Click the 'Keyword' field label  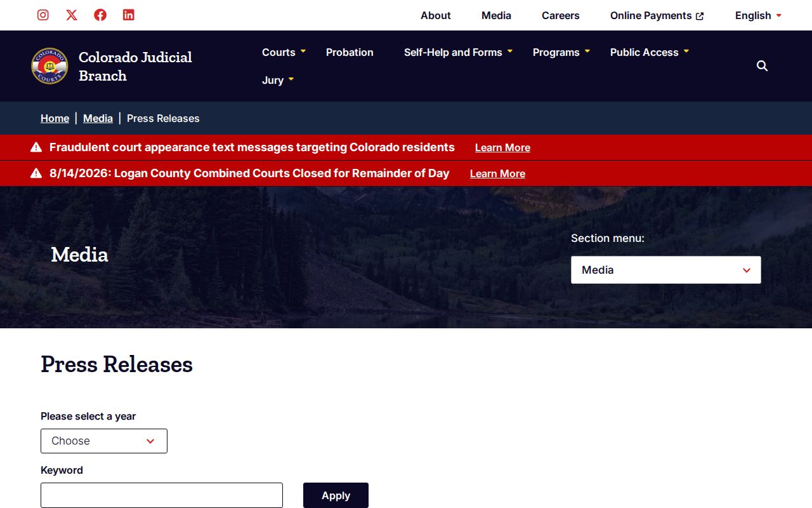click(x=62, y=470)
